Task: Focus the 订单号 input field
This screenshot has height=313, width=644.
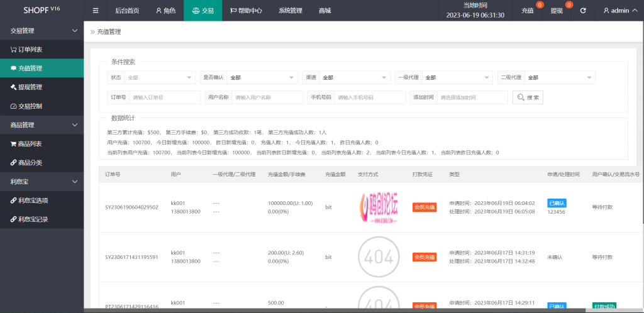Action: click(x=165, y=97)
